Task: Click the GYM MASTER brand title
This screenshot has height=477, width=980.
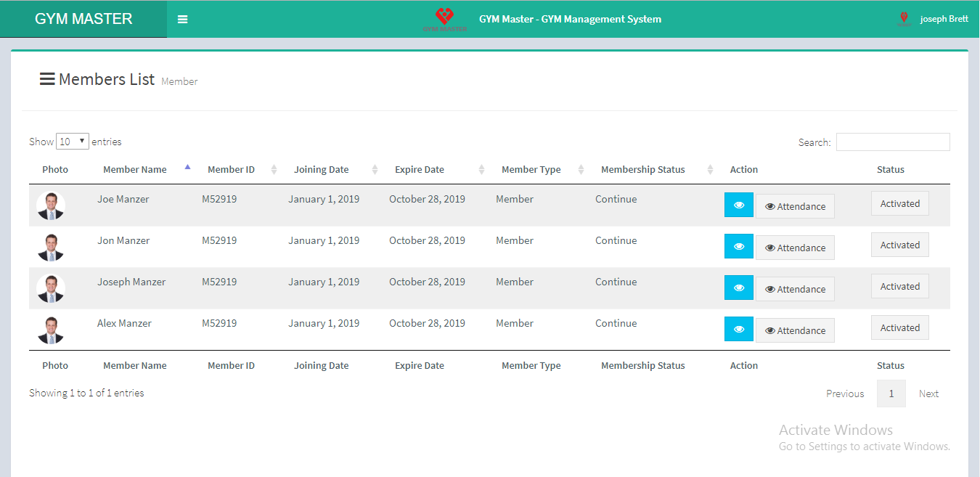Action: click(83, 19)
